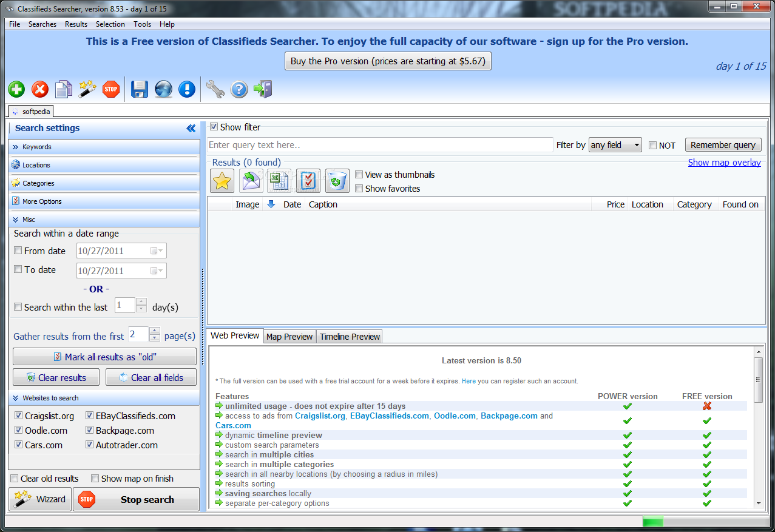Enable the NOT filter checkbox
The image size is (775, 532).
point(652,146)
